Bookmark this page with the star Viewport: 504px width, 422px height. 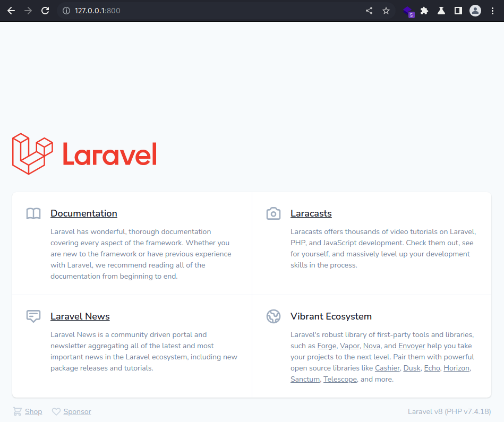[386, 11]
